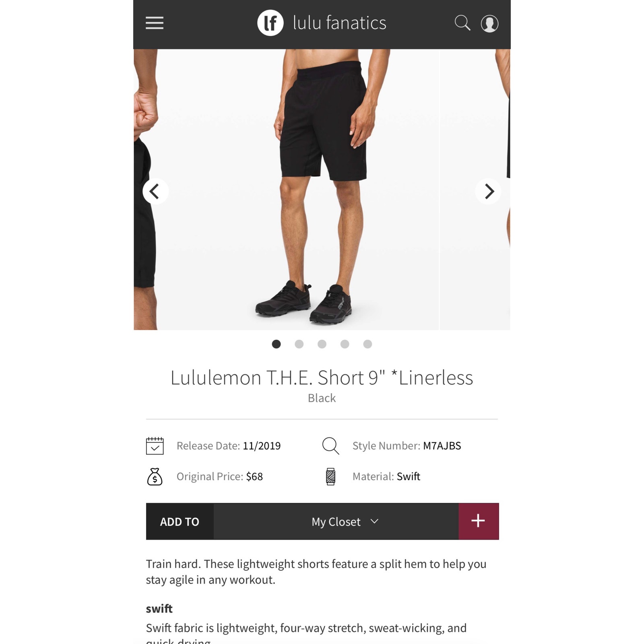Click the lulu fanatics lf logo
The image size is (644, 644).
(x=270, y=23)
